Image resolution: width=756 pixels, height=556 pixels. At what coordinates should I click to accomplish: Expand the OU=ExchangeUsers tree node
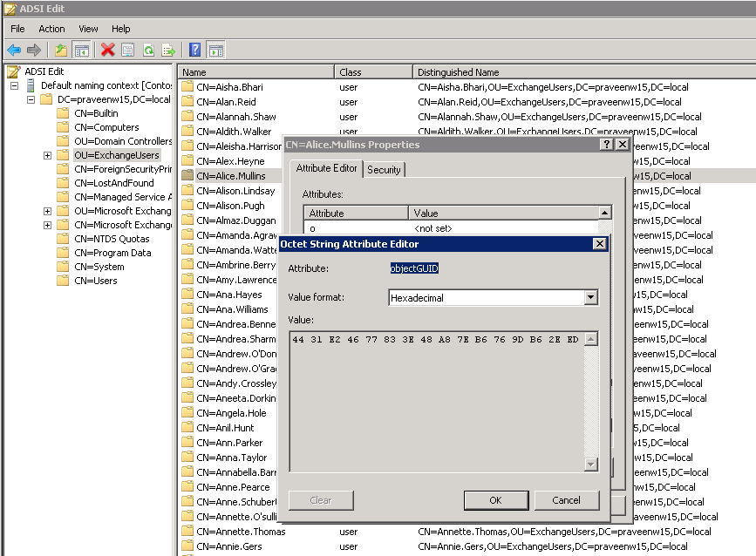[x=47, y=155]
